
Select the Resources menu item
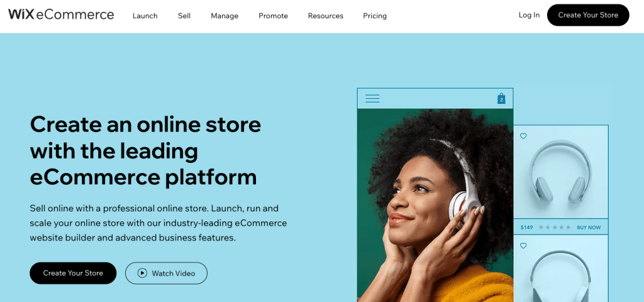tap(326, 16)
